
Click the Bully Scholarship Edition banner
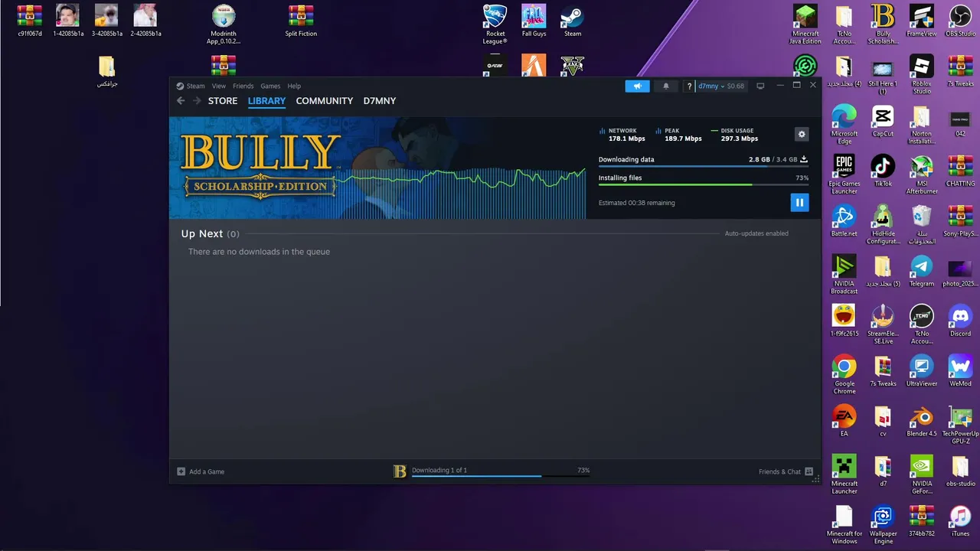coord(377,168)
